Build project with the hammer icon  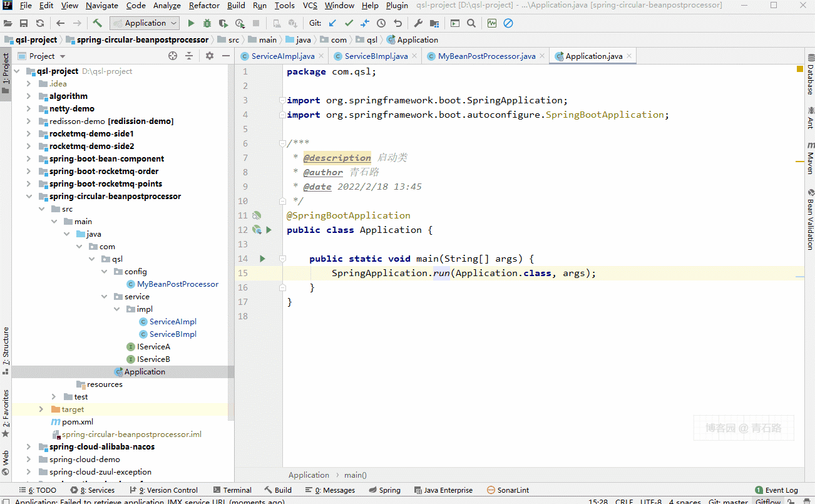[x=97, y=23]
